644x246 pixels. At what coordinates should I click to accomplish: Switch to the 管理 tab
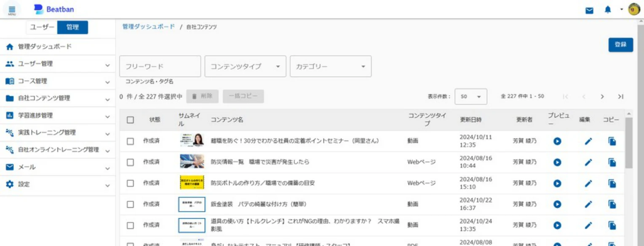pos(72,27)
